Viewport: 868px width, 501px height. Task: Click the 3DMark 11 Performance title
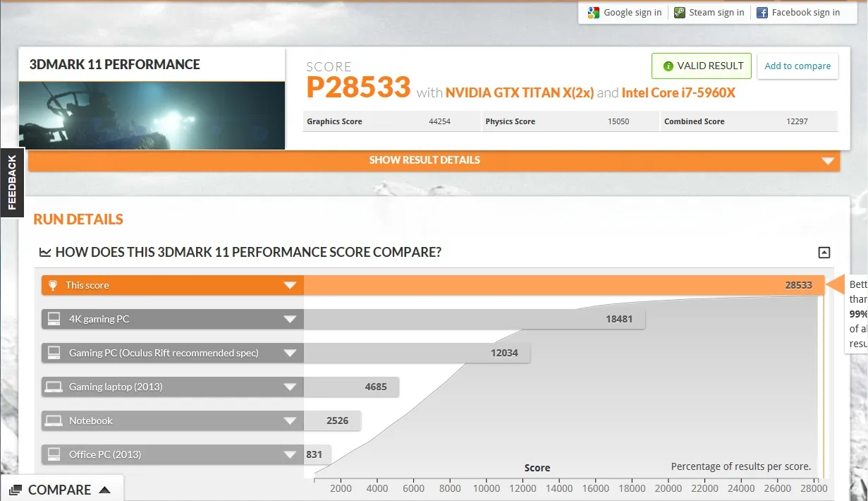coord(114,64)
